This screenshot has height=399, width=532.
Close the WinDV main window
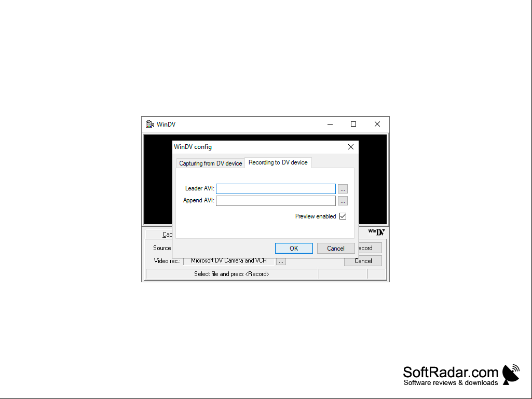[x=377, y=124]
